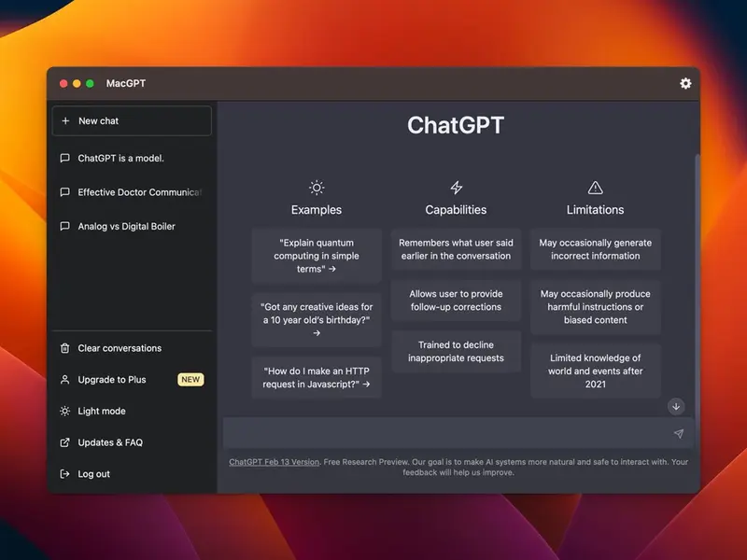Screen dimensions: 747x560
Task: Click the ChatGPT heading
Action: tap(456, 125)
